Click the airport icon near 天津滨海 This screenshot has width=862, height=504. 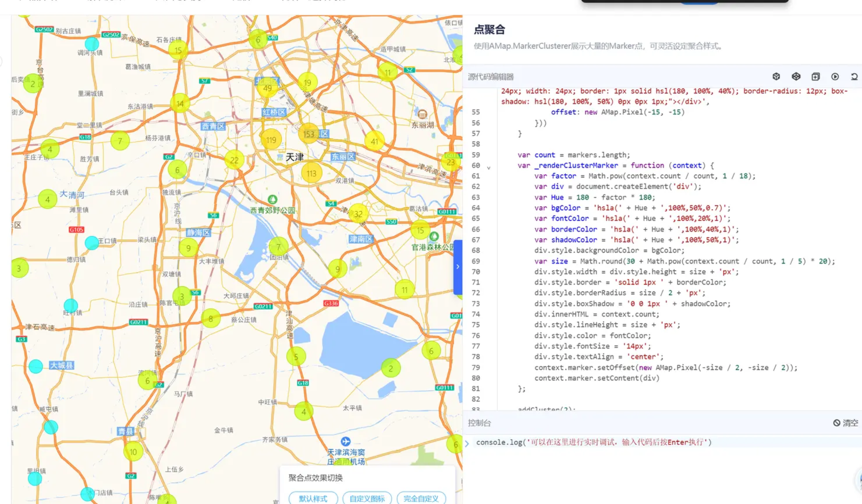(345, 441)
